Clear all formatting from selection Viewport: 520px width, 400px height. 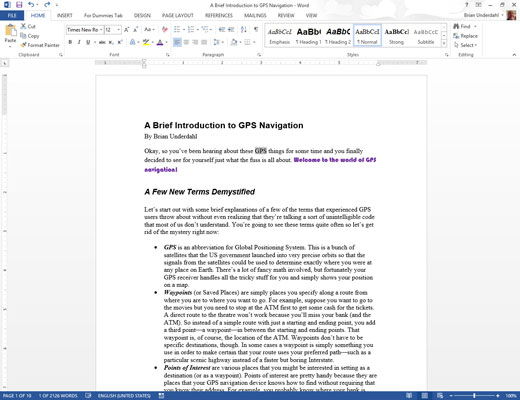click(x=164, y=30)
